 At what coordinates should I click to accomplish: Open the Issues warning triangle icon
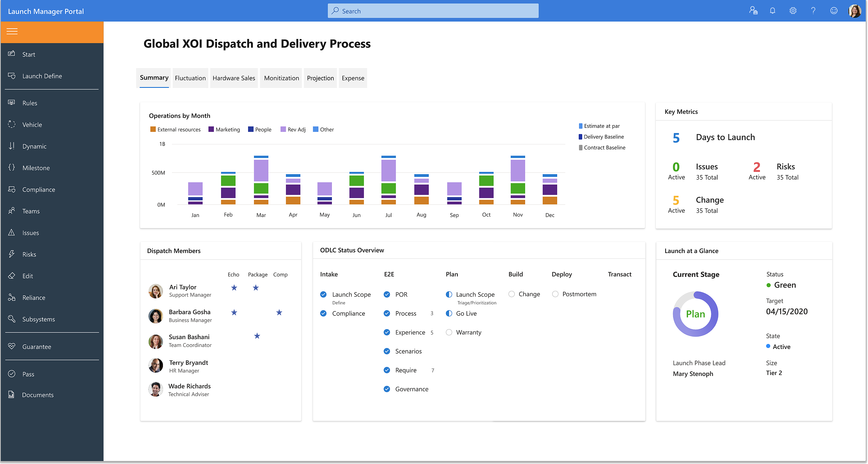point(12,232)
